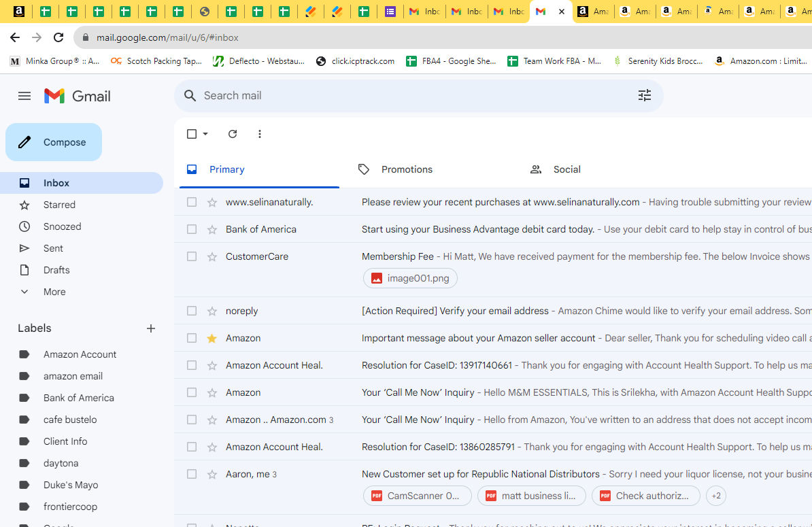Open the Client Info label
Screen dimensions: 812x527
point(65,441)
